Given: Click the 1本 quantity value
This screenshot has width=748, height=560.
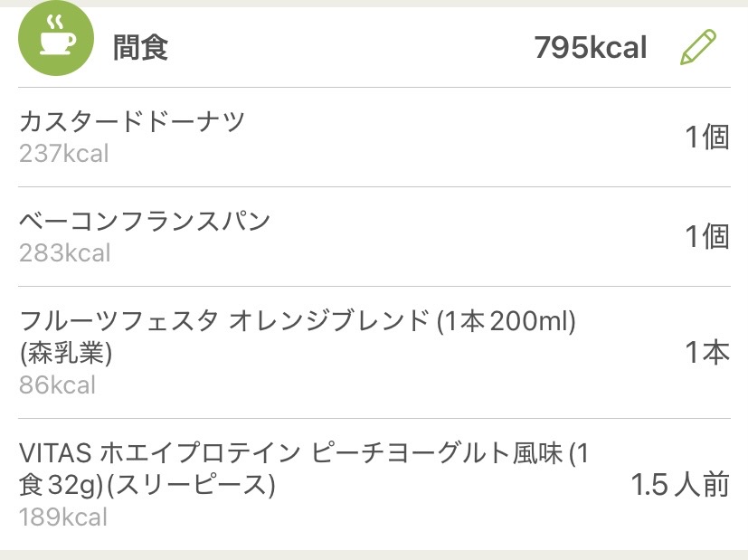Looking at the screenshot, I should point(706,353).
